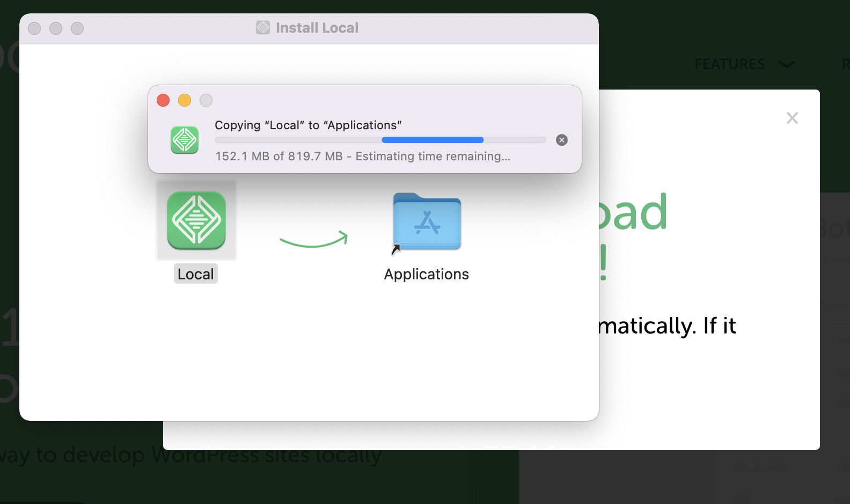Click the Local icon in copy dialog

185,140
